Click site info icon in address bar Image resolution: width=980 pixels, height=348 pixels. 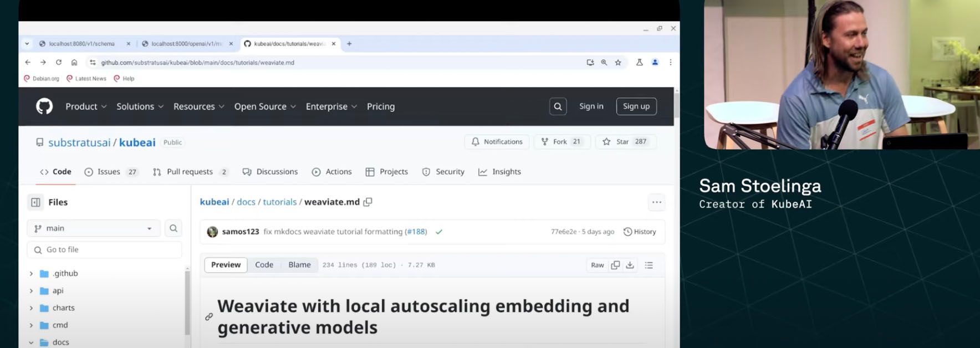tap(93, 63)
